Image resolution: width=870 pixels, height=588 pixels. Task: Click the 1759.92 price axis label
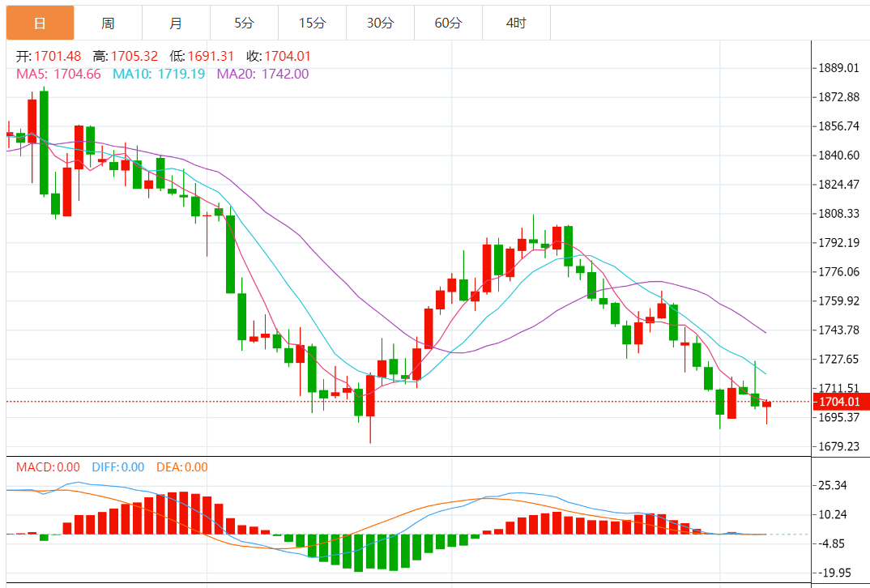click(x=839, y=300)
